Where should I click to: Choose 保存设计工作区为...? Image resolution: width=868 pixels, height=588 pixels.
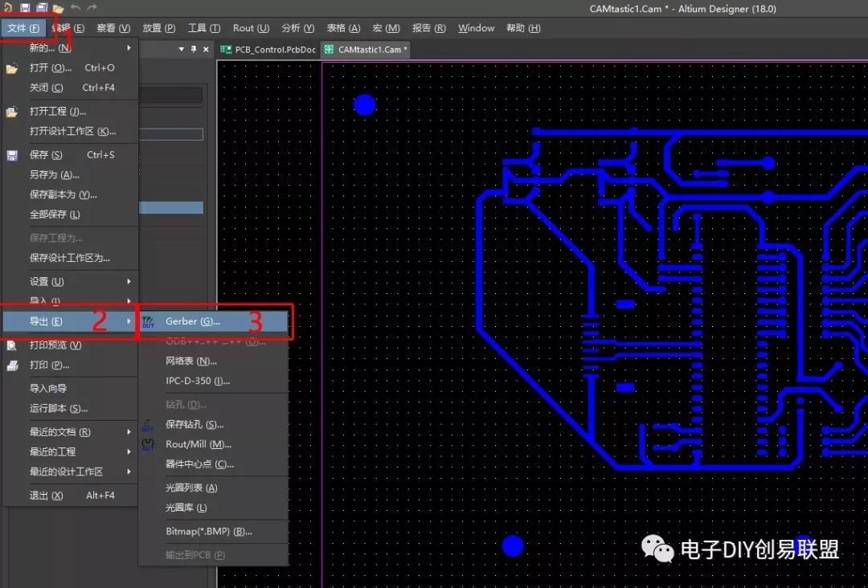point(70,258)
